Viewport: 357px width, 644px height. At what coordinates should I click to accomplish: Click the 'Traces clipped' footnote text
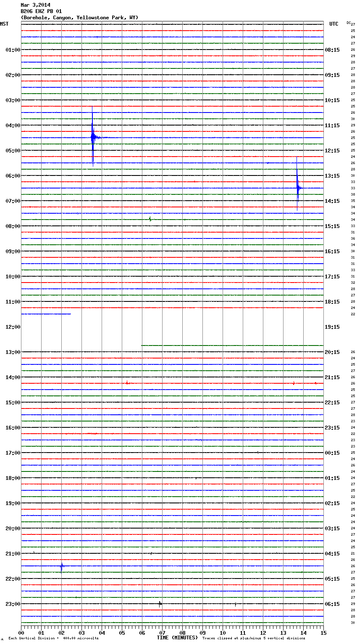254,639
